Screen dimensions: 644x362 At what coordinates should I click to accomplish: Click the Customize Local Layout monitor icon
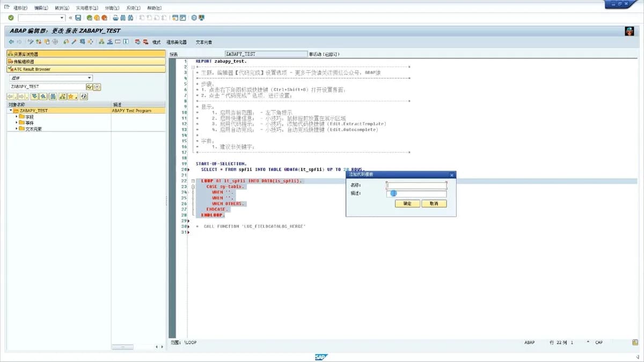click(201, 18)
